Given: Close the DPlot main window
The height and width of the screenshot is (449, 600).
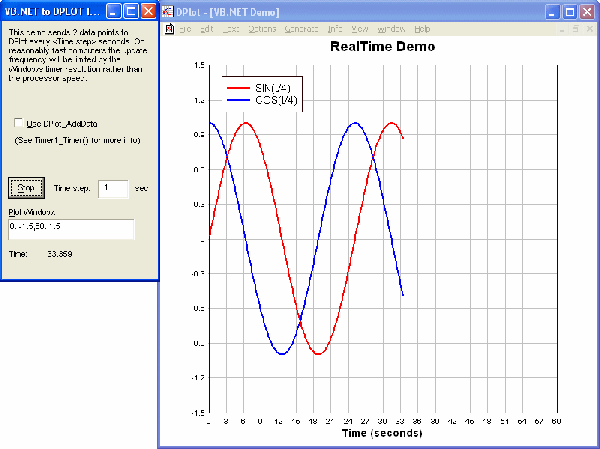Looking at the screenshot, I should [x=588, y=12].
